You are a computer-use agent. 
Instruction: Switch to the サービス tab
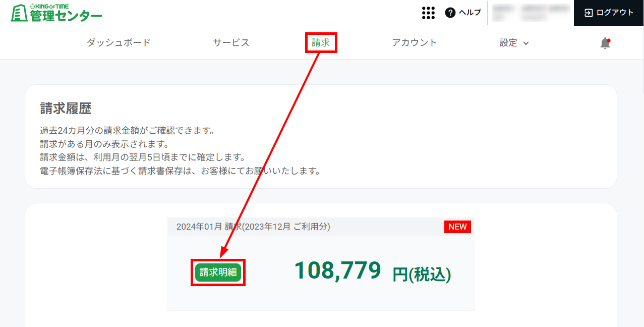point(231,43)
